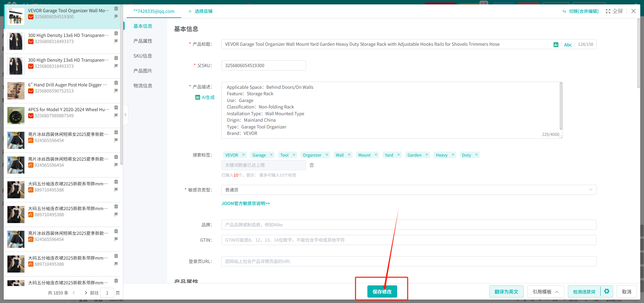Click the 取消 cancel button
644x303 pixels.
tap(626, 292)
